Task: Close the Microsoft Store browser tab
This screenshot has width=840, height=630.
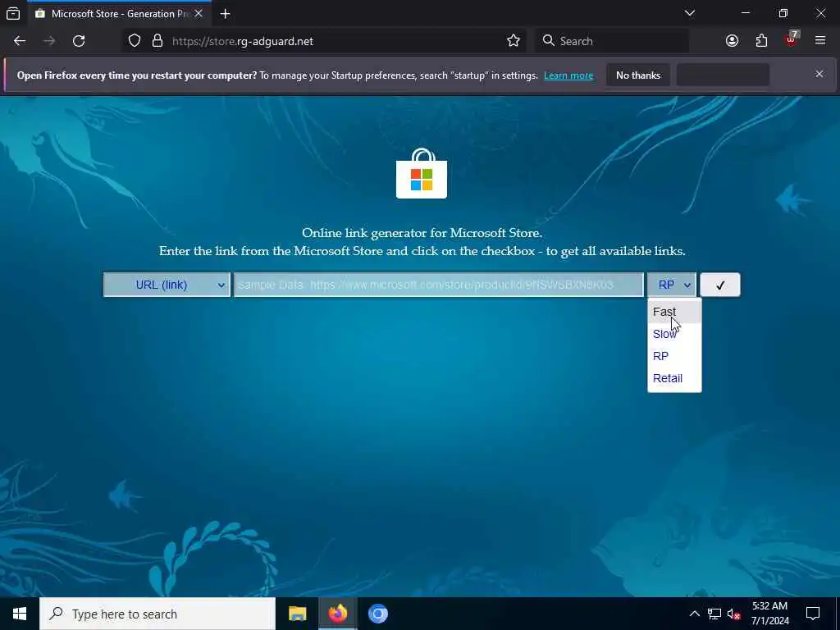Action: pyautogui.click(x=199, y=13)
